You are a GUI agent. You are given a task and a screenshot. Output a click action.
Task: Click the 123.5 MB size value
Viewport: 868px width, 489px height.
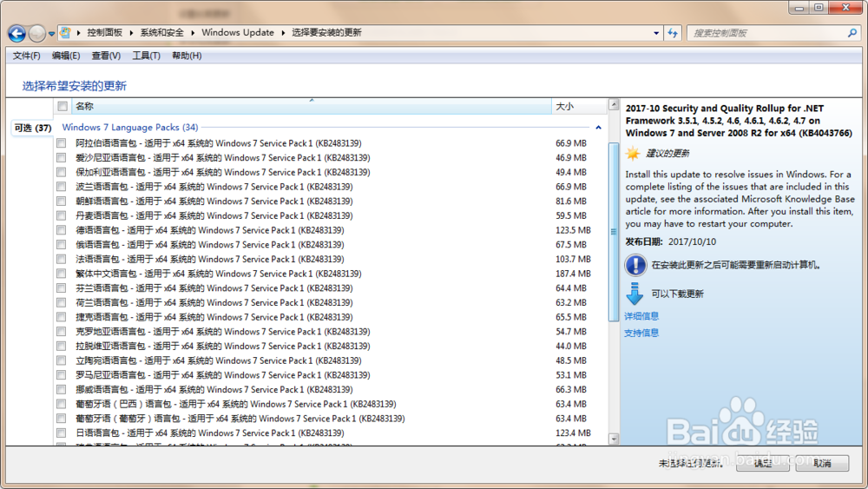(x=573, y=230)
